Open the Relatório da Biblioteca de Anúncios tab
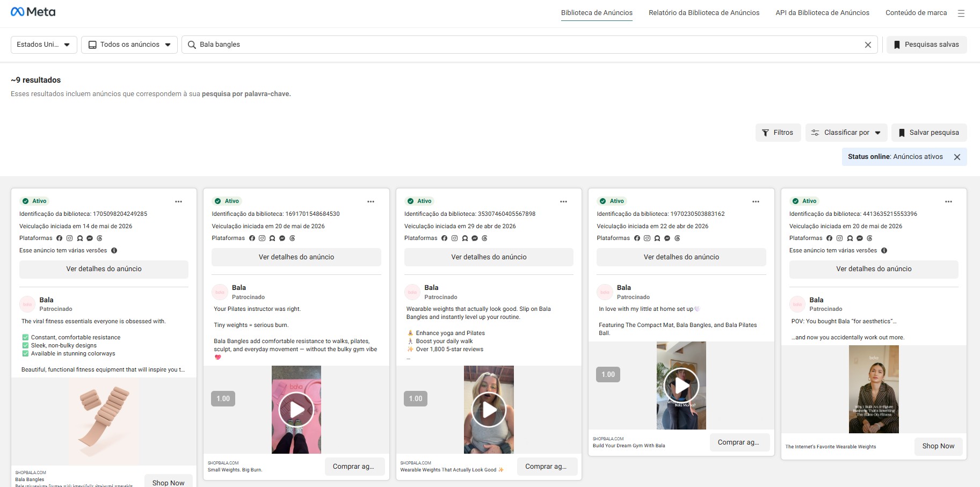 pyautogui.click(x=704, y=13)
